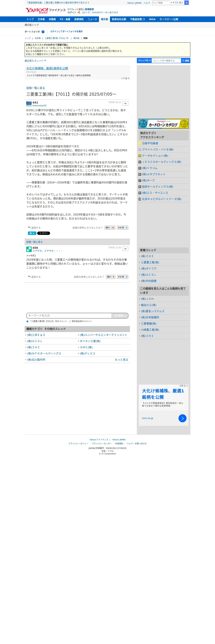This screenshot has height=644, width=215.
Task: Open related stock 川崎重工業(株)
Action: (150, 330)
